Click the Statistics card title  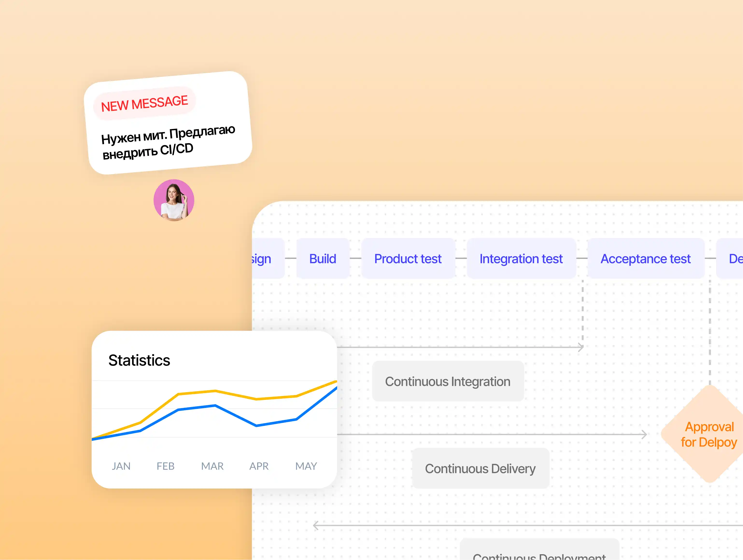[x=139, y=360]
